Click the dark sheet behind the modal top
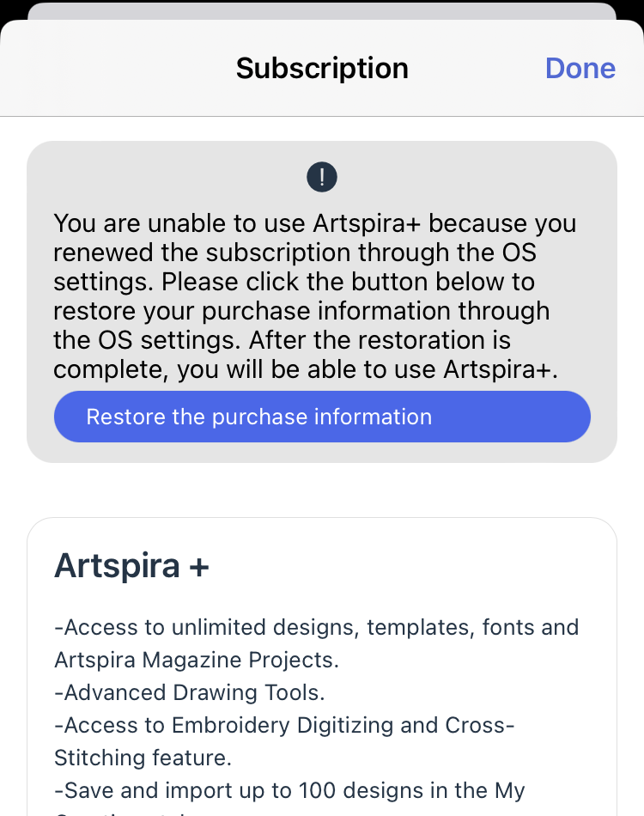 (322, 10)
